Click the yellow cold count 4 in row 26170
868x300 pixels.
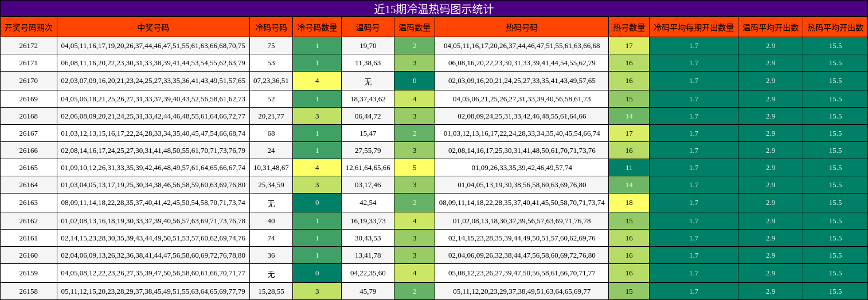[x=317, y=81]
